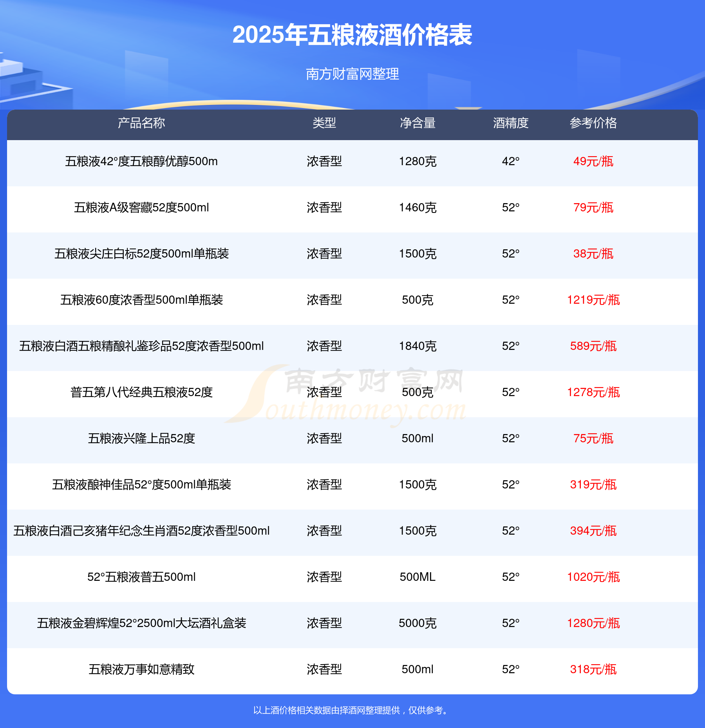Select product name "五粮液白酒五粮精酿礼鉴珍品52度浓香型500ml"
The image size is (705, 728).
pos(141,346)
